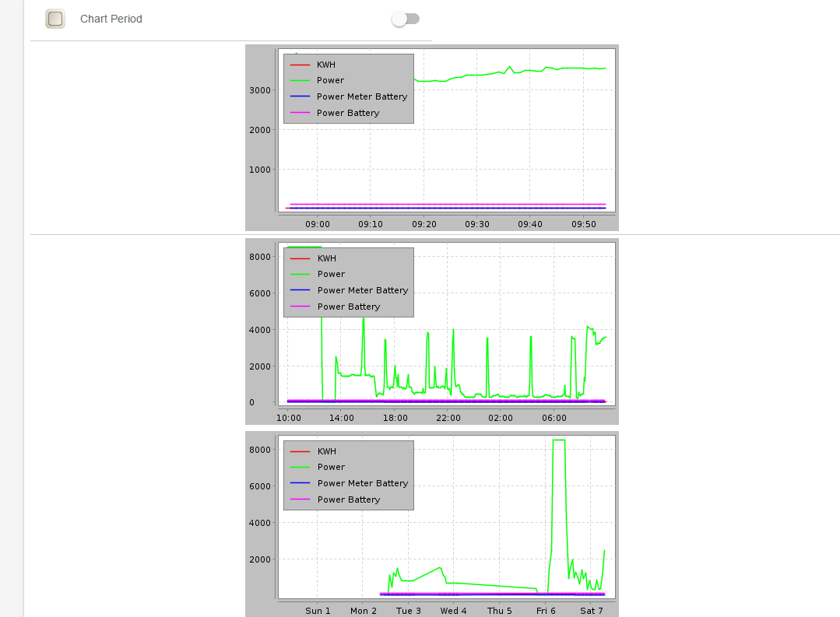Click Power Meter Battery legend in middle chart
Viewport: 840px width, 617px height.
[x=361, y=290]
